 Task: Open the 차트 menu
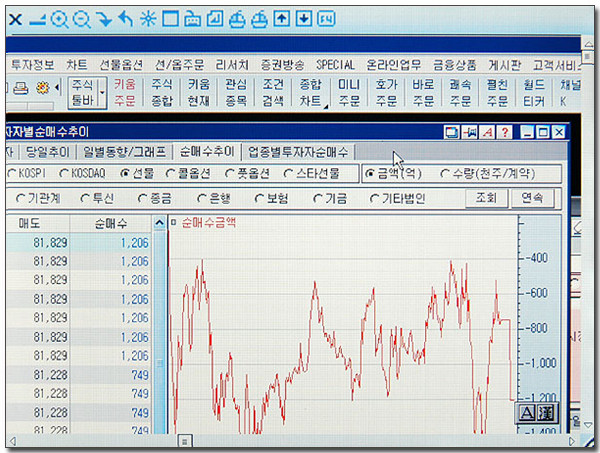pyautogui.click(x=77, y=65)
